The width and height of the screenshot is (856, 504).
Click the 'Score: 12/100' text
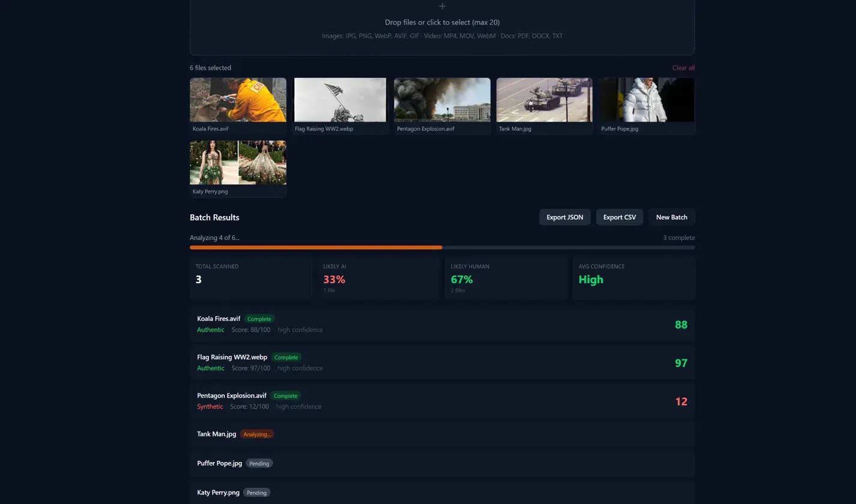click(250, 407)
